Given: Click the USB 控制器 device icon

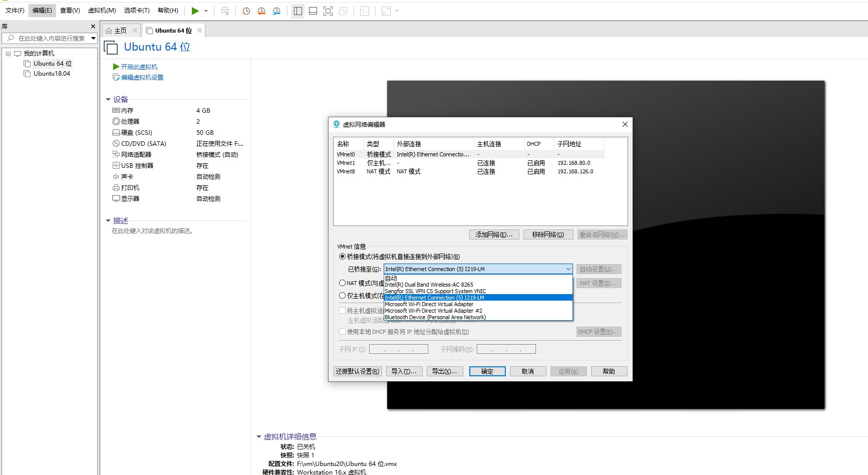Looking at the screenshot, I should (x=116, y=166).
